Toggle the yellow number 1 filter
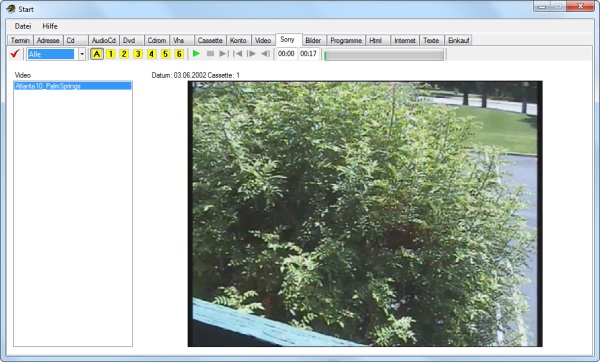Screen dimensions: 600x362 coord(111,54)
